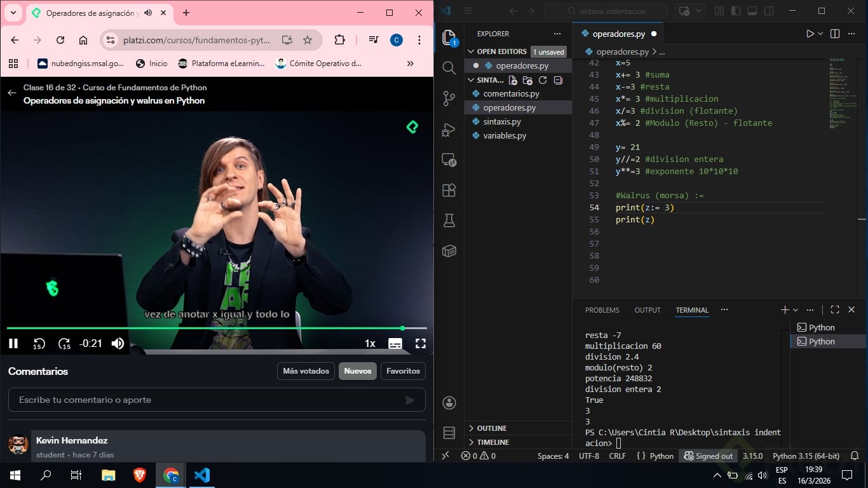
Task: Bookmark this page with the star icon
Action: click(308, 40)
